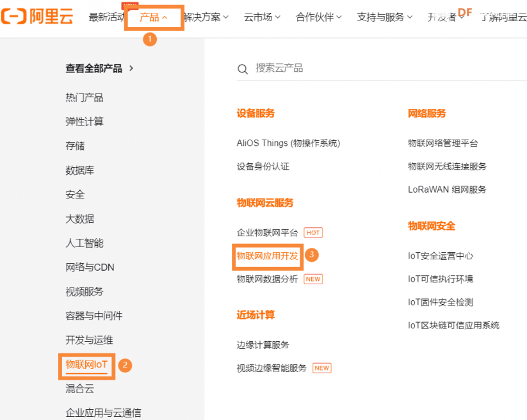Open IoT固件安全检测 link
Image resolution: width=527 pixels, height=420 pixels.
(441, 302)
